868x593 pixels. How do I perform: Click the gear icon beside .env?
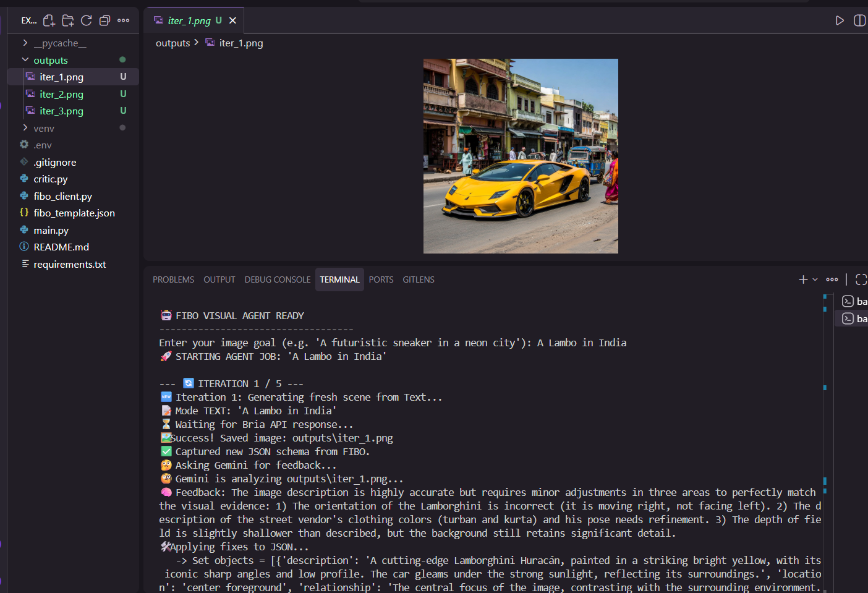click(24, 144)
